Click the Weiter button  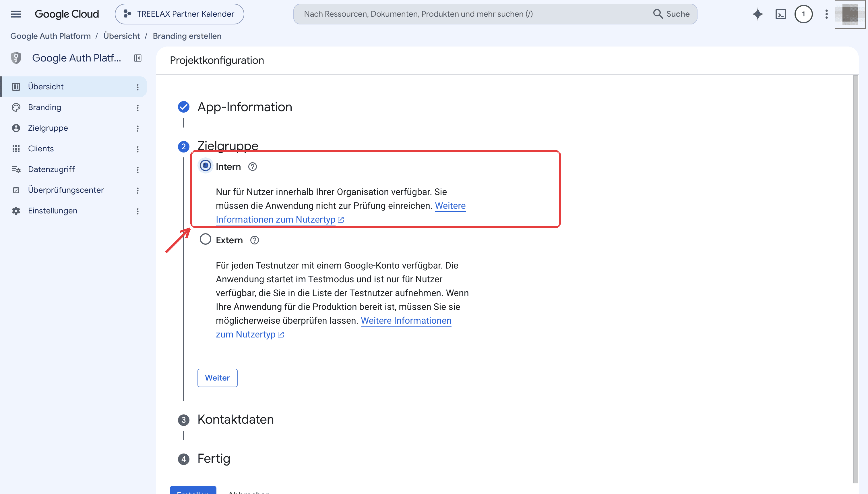tap(217, 378)
